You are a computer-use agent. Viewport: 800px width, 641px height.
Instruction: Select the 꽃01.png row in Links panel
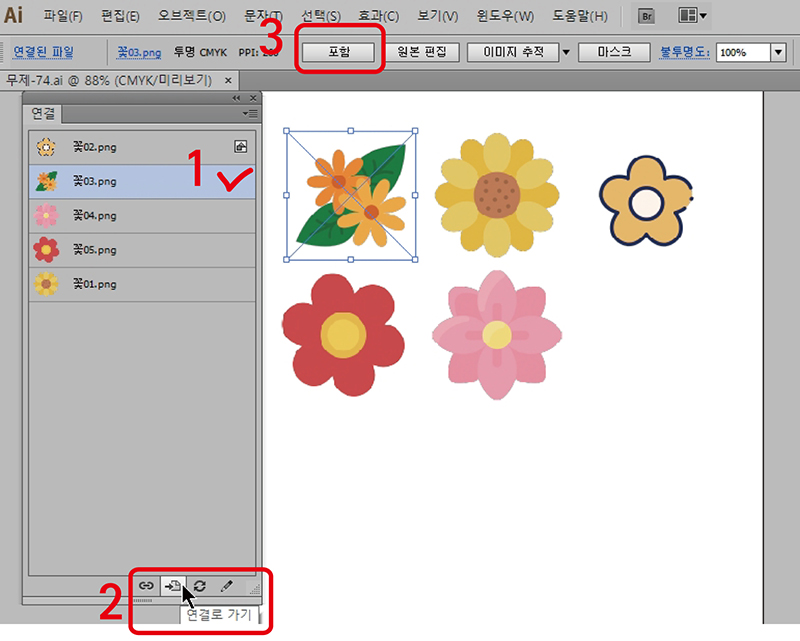coord(142,284)
